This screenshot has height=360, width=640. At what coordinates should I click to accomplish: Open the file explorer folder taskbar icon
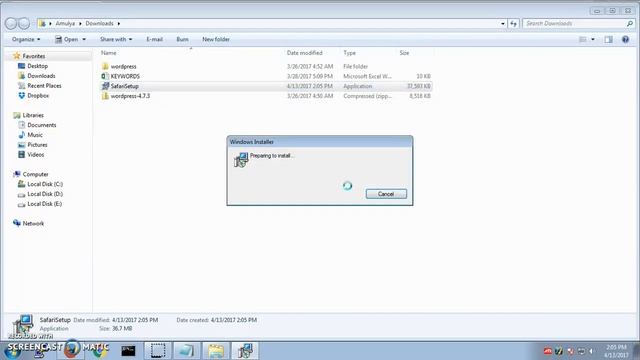pos(216,351)
